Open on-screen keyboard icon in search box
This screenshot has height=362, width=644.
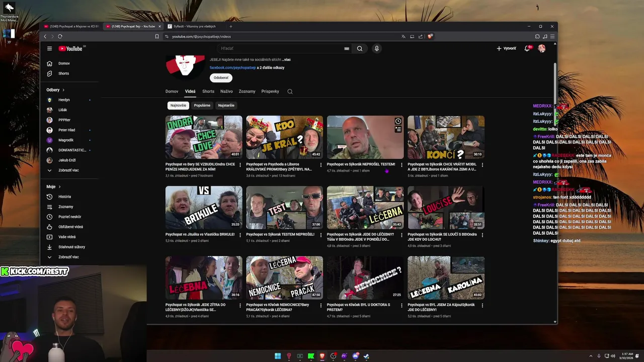point(347,48)
